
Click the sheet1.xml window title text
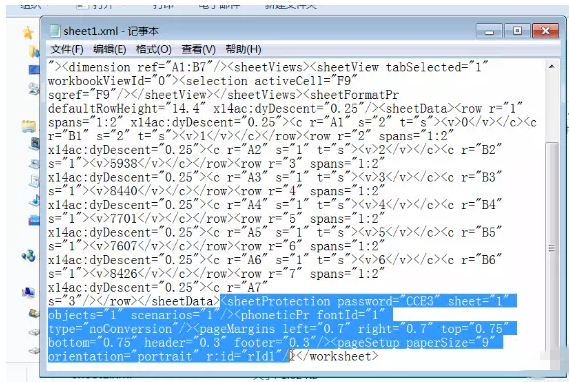point(111,31)
